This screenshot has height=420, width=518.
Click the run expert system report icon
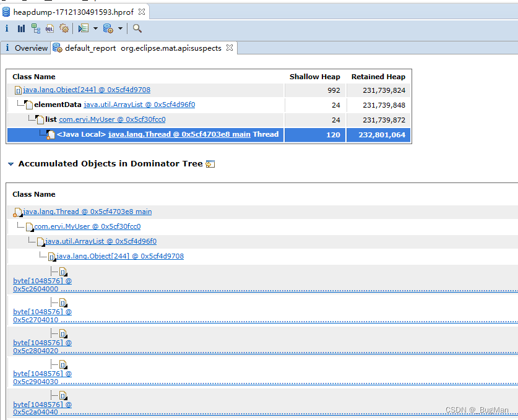[84, 28]
